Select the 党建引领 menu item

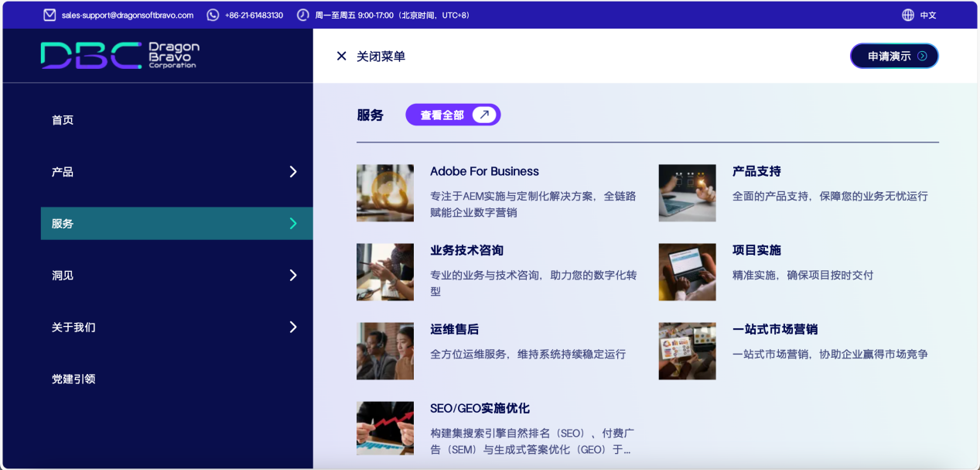pos(73,379)
